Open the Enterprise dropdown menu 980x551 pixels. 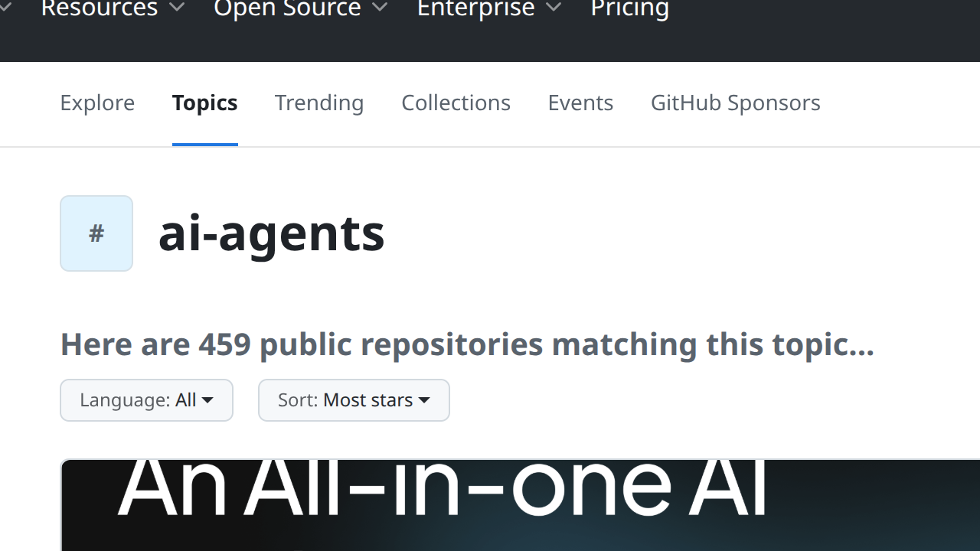tap(490, 9)
